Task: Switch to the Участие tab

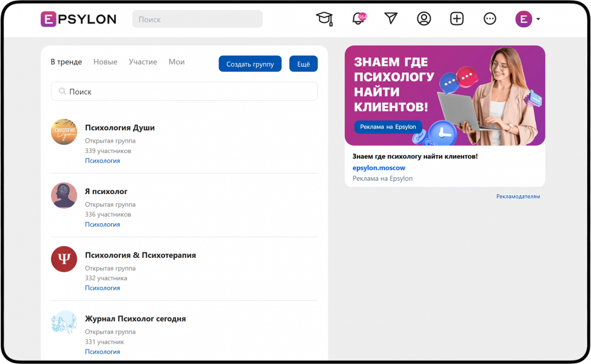Action: coord(143,62)
